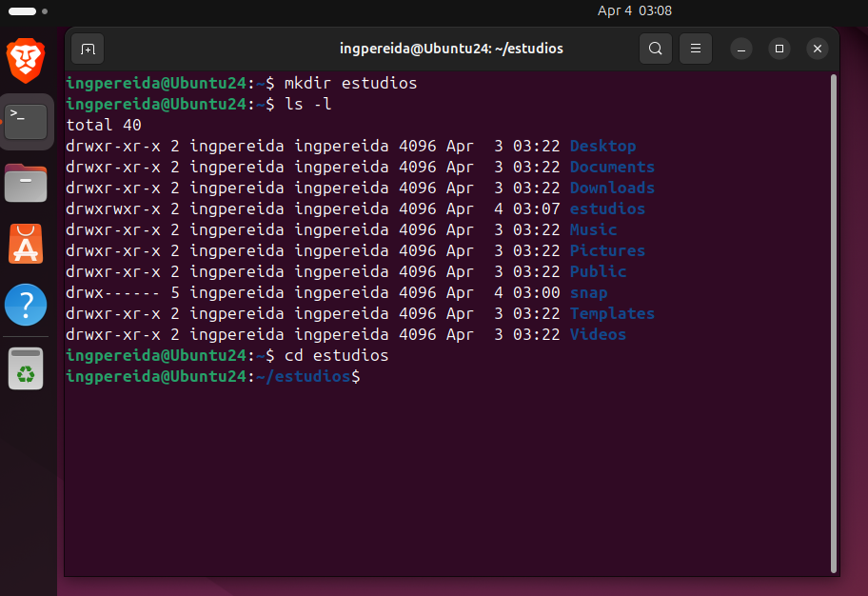Screen dimensions: 868x596
Task: Click the drwx------ permissions string
Action: click(x=113, y=292)
